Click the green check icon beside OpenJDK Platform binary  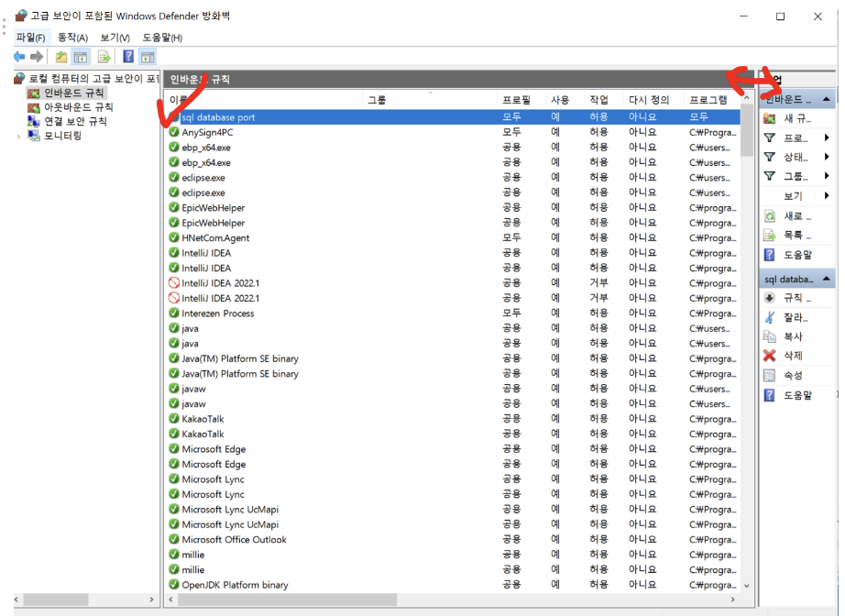(x=173, y=584)
